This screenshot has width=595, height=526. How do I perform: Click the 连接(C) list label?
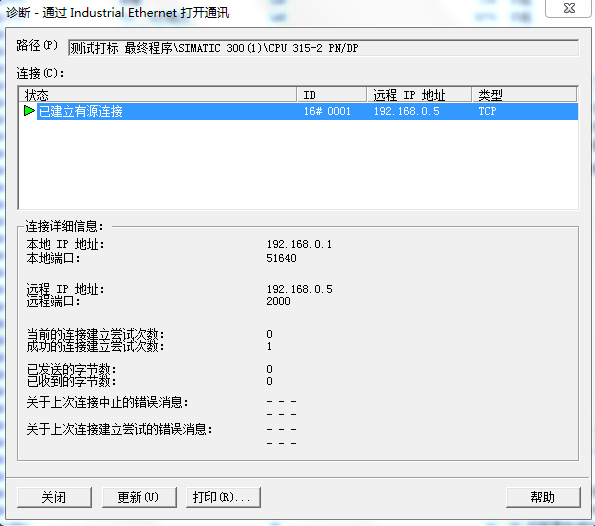[x=40, y=73]
